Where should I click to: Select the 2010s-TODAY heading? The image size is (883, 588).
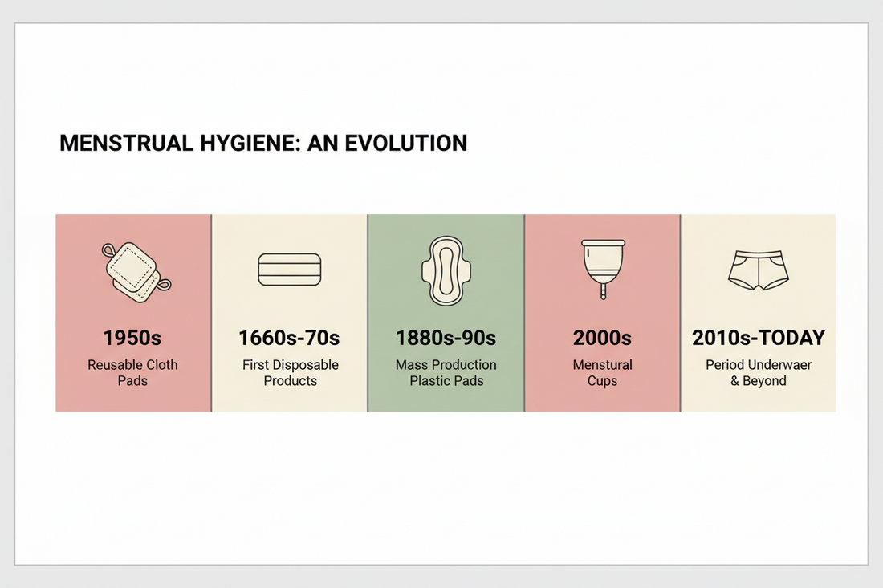tap(758, 338)
